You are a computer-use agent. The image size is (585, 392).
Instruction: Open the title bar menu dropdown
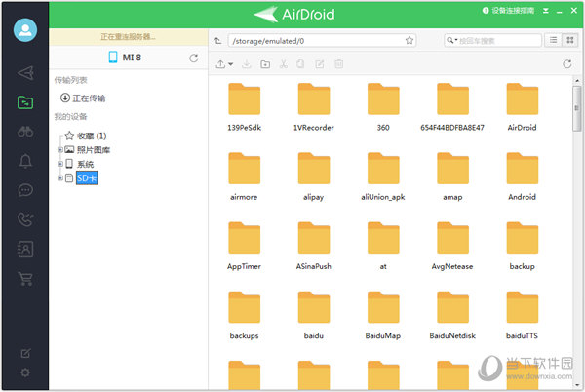pyautogui.click(x=545, y=11)
